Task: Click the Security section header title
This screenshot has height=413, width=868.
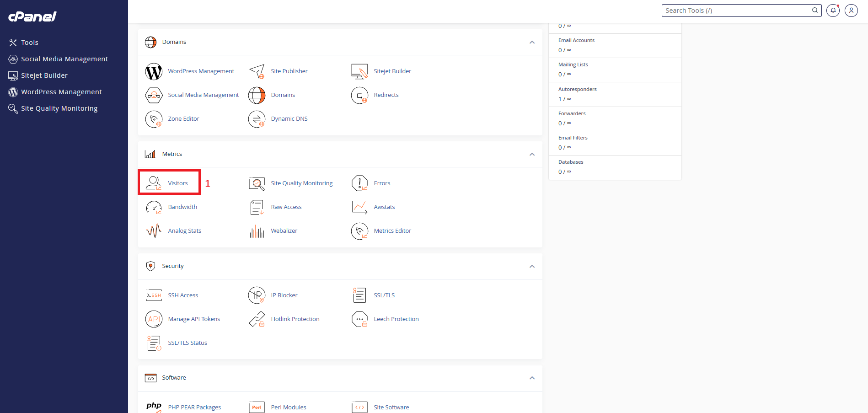Action: (x=173, y=266)
